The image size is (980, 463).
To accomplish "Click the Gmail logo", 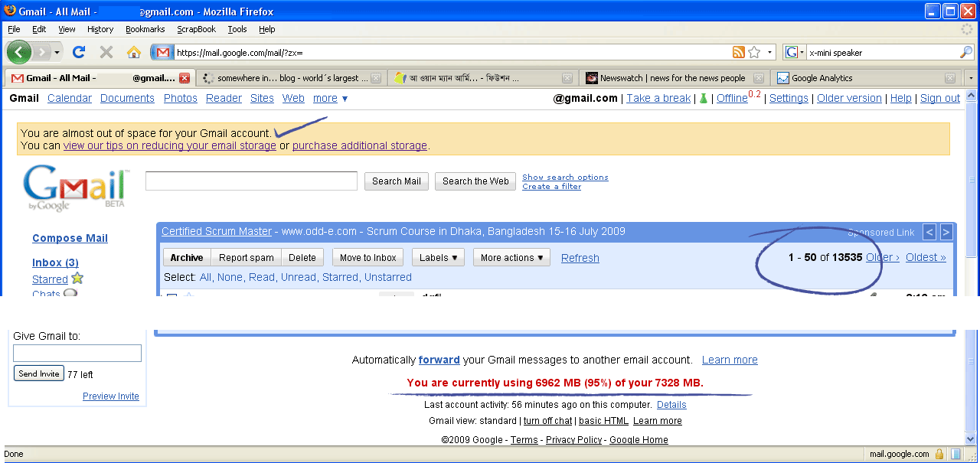I will (x=75, y=187).
